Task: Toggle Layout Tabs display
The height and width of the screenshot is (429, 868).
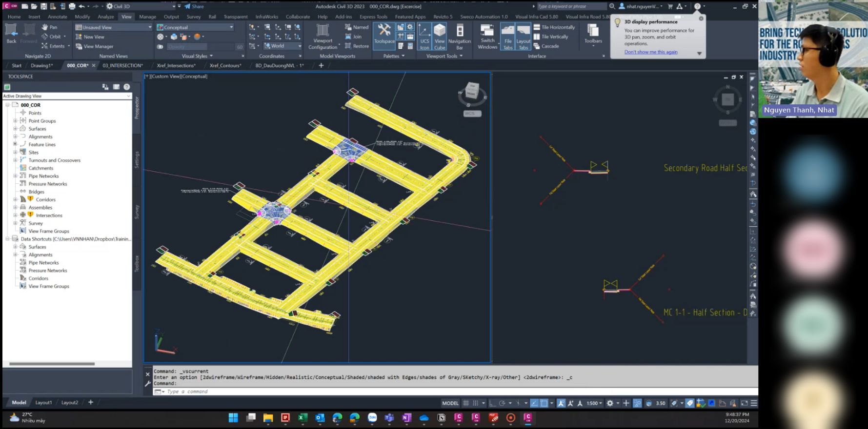Action: (x=523, y=37)
